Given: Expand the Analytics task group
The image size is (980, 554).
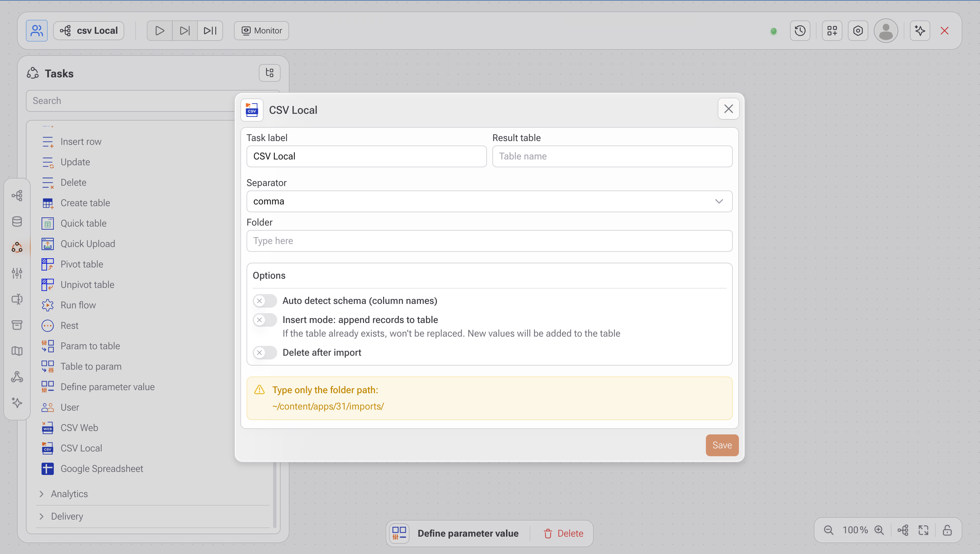Looking at the screenshot, I should [69, 494].
